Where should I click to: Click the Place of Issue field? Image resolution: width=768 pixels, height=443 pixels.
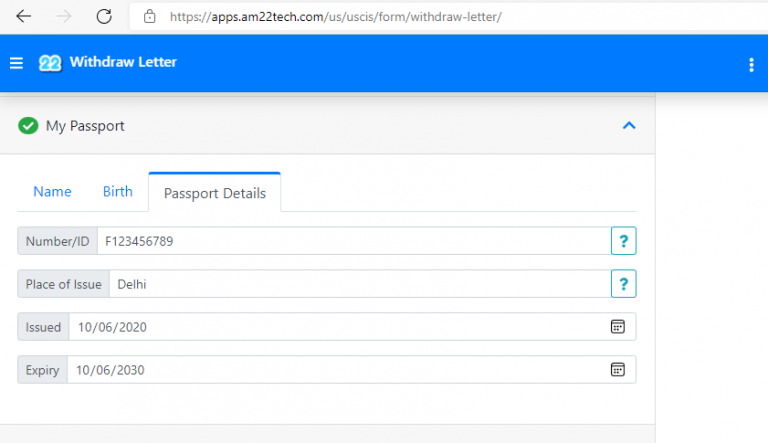point(358,284)
